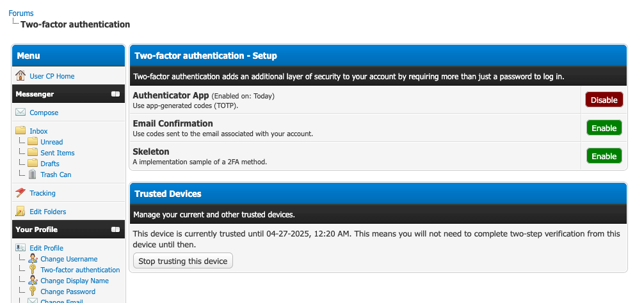Open the Unread messages folder
The height and width of the screenshot is (303, 644).
[52, 142]
